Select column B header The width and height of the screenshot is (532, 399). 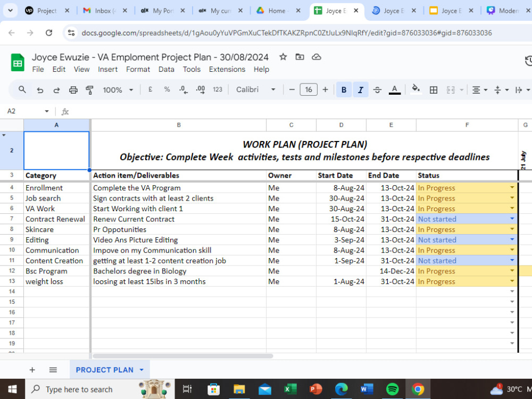(x=179, y=125)
